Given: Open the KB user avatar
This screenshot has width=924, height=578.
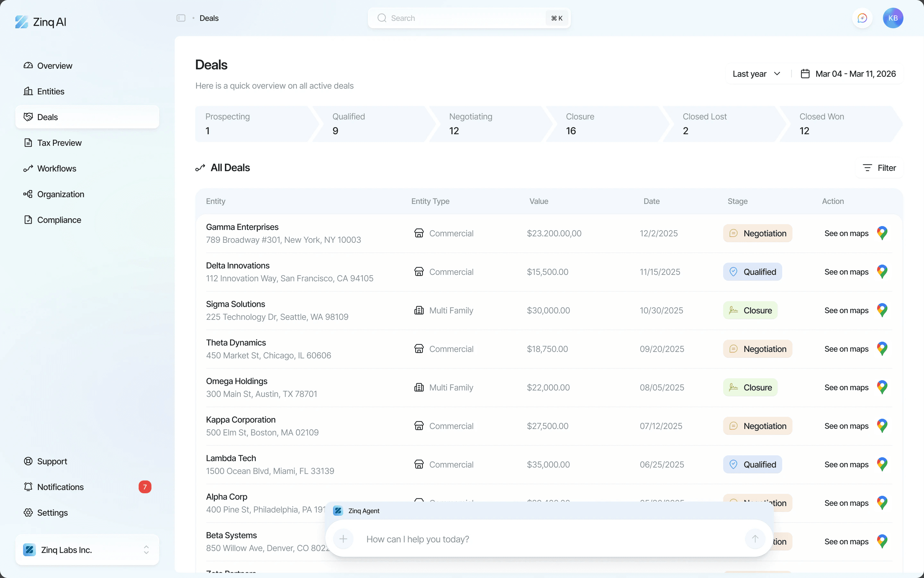Looking at the screenshot, I should coord(893,18).
